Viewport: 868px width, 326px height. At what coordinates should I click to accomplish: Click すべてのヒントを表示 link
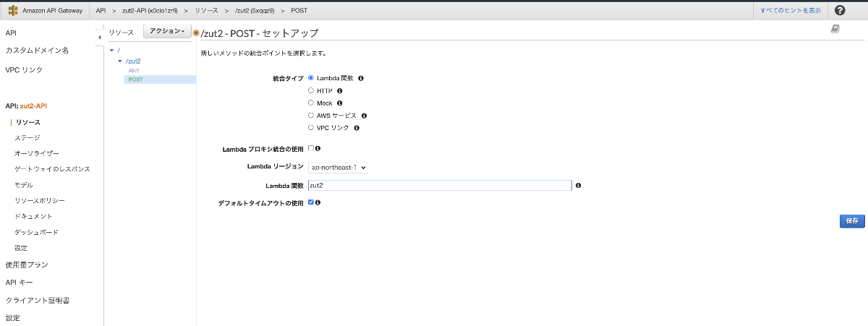coord(790,10)
